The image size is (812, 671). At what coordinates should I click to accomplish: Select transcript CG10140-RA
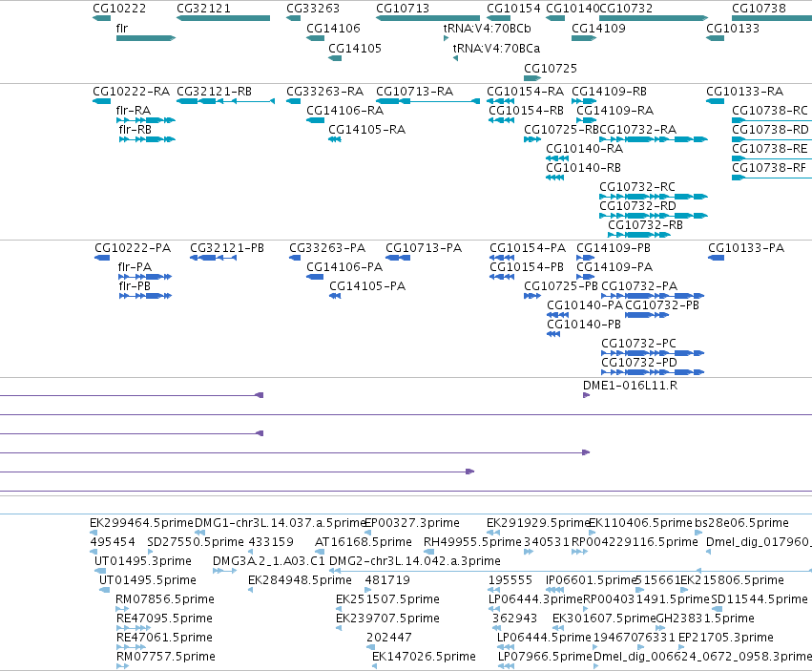coord(584,149)
